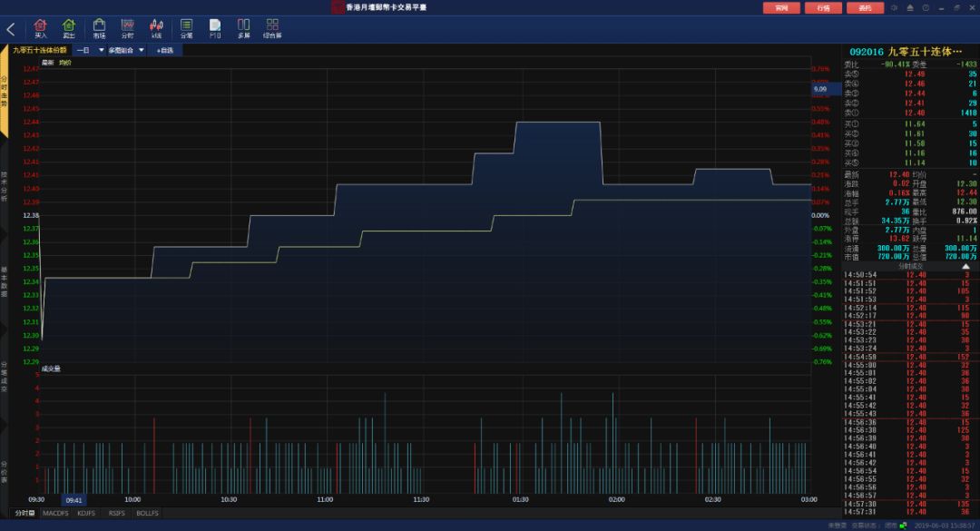The height and width of the screenshot is (531, 980).
Task: Click the 10:00 time axis label
Action: [132, 500]
